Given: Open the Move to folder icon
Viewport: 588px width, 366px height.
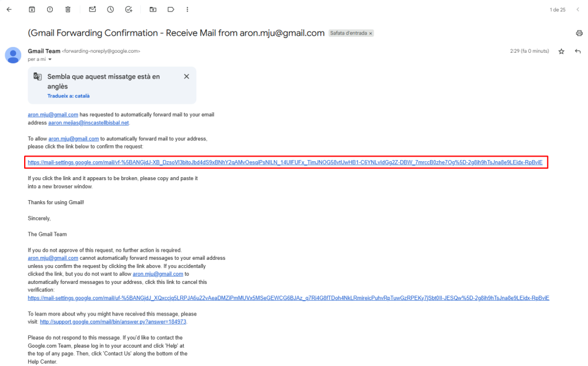Looking at the screenshot, I should point(153,10).
